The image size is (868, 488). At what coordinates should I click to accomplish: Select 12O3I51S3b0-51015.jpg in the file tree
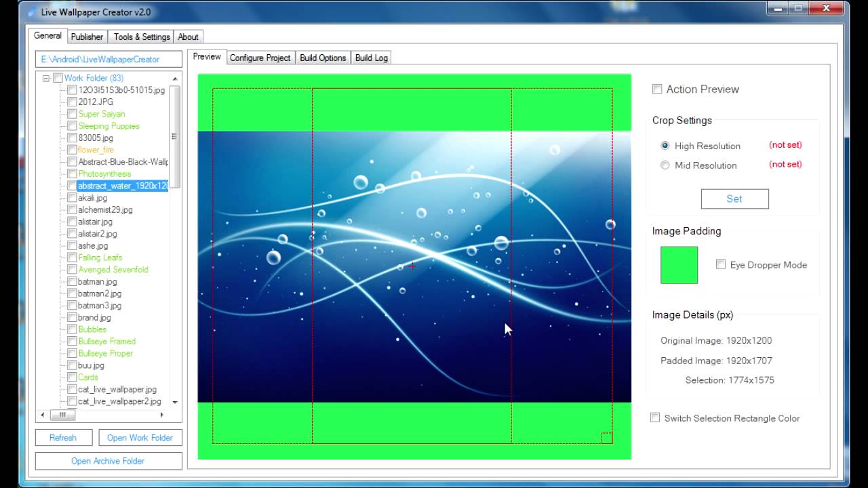pyautogui.click(x=121, y=90)
